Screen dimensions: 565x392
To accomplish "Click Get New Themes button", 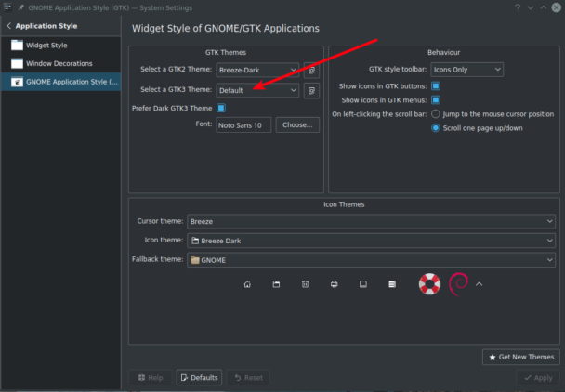I will 521,357.
